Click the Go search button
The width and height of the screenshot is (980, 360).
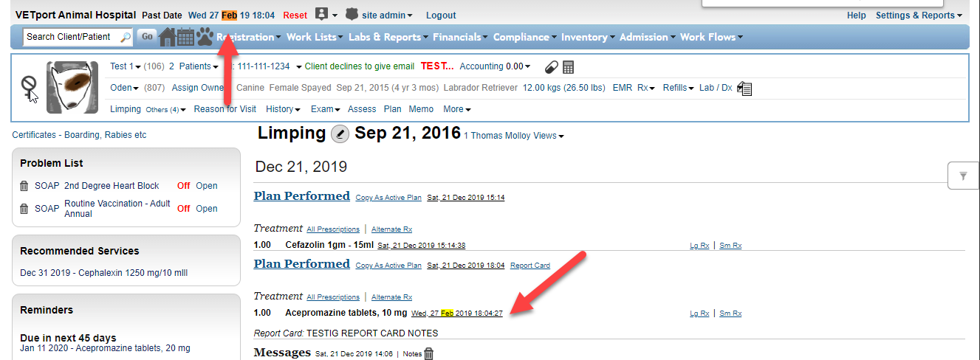click(147, 37)
